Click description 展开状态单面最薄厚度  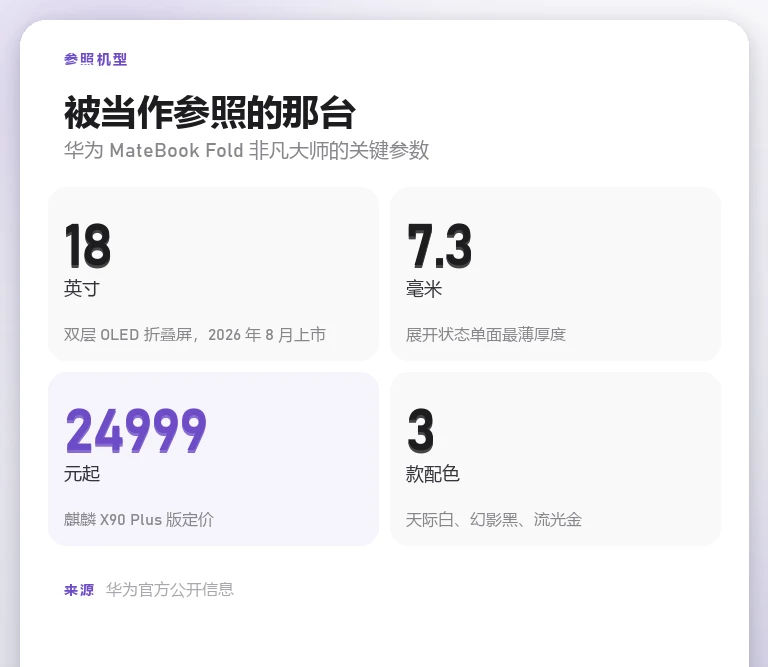(x=485, y=335)
